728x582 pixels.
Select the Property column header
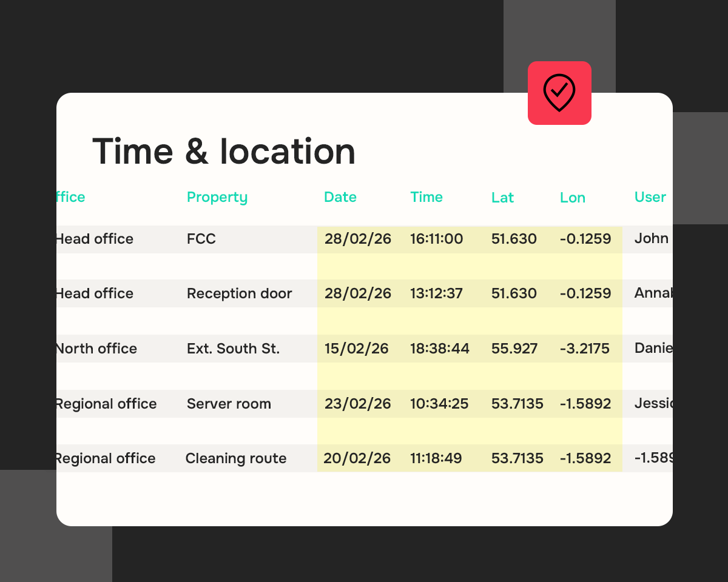[x=217, y=197]
